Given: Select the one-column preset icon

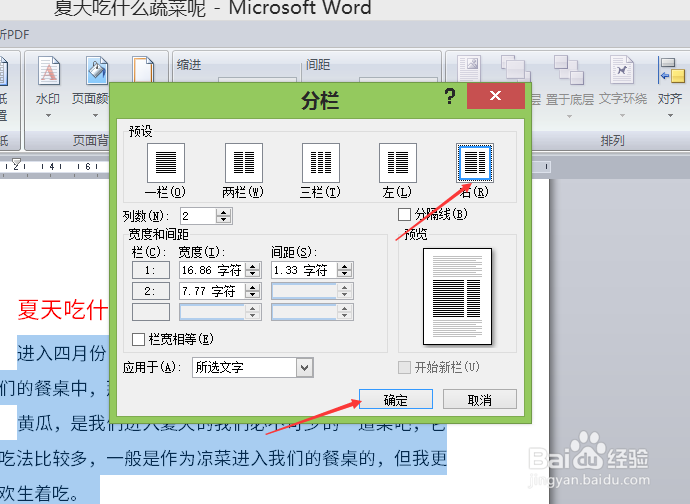Looking at the screenshot, I should 165,162.
